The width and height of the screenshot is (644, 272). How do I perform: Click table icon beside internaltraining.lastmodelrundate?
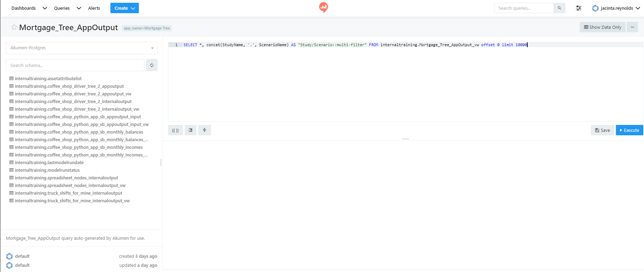pos(11,162)
